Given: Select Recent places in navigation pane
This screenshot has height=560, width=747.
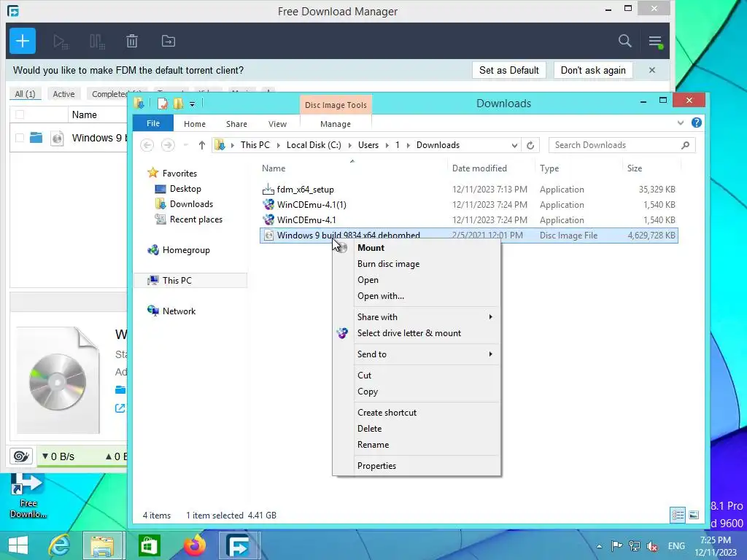Looking at the screenshot, I should click(196, 219).
